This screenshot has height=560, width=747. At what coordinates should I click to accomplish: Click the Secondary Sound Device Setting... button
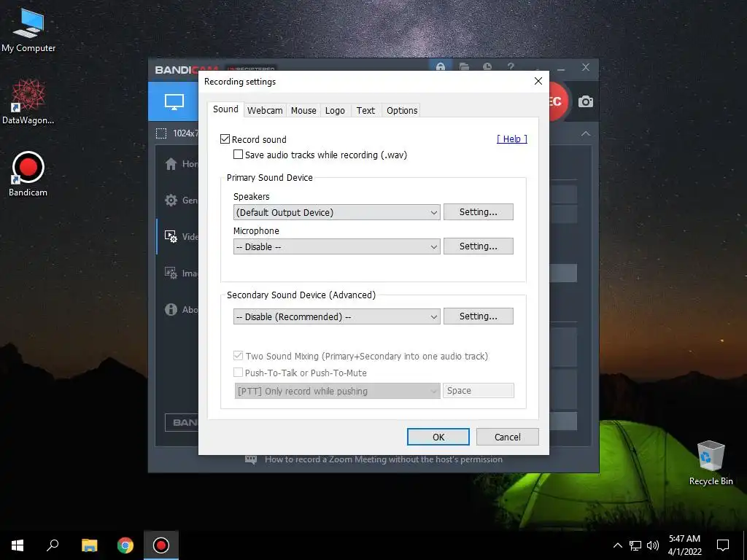(479, 316)
